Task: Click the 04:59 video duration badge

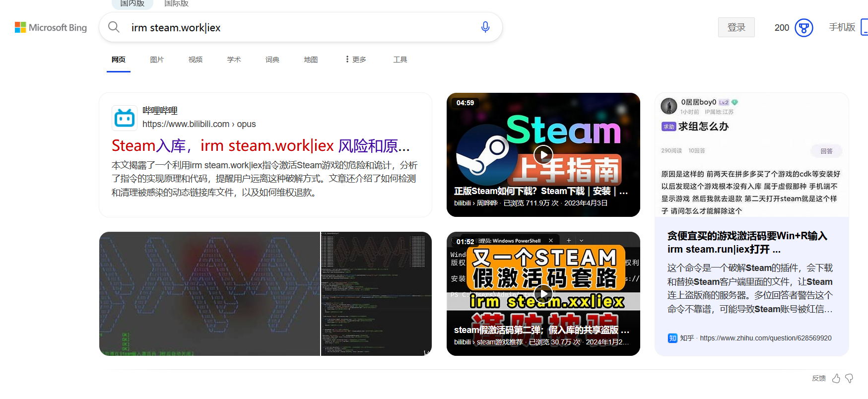Action: tap(465, 103)
